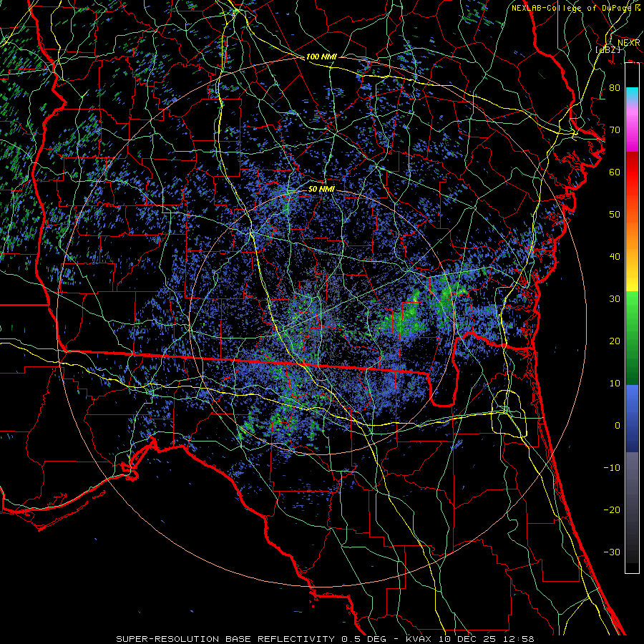Click the "100 NMI" range ring label
Screen dimensions: 644x644
[x=321, y=57]
